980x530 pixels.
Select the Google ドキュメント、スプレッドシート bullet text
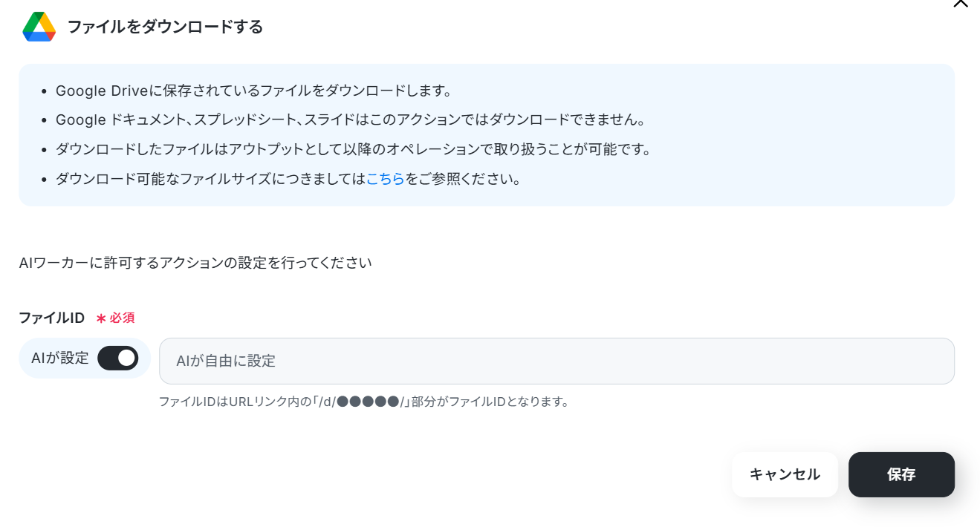[351, 120]
